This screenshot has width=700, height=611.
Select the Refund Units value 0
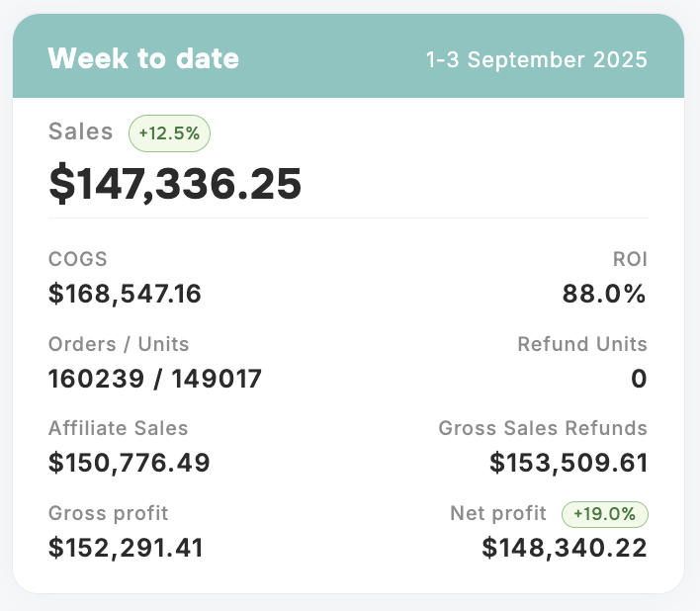point(638,379)
